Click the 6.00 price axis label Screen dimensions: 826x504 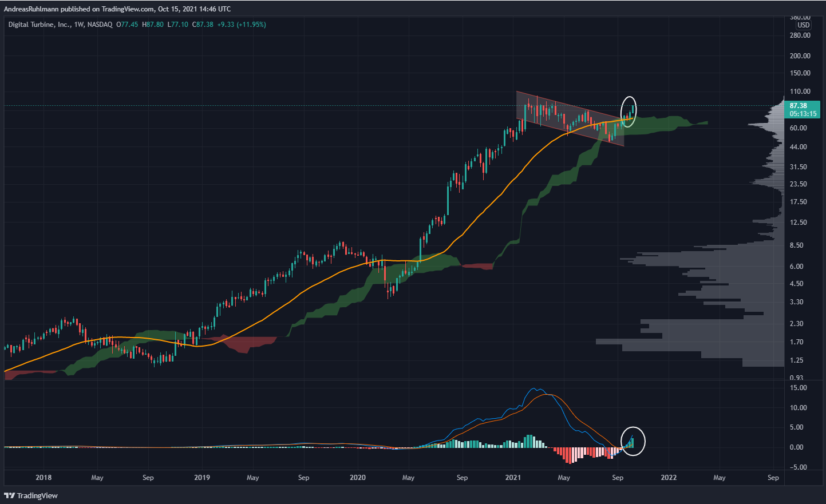coord(797,267)
